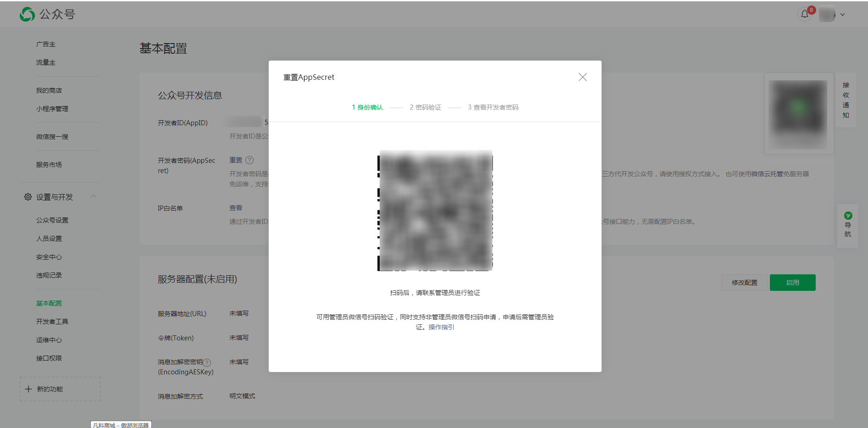868x428 pixels.
Task: Click step 3 查看开发者密码
Action: [x=493, y=107]
